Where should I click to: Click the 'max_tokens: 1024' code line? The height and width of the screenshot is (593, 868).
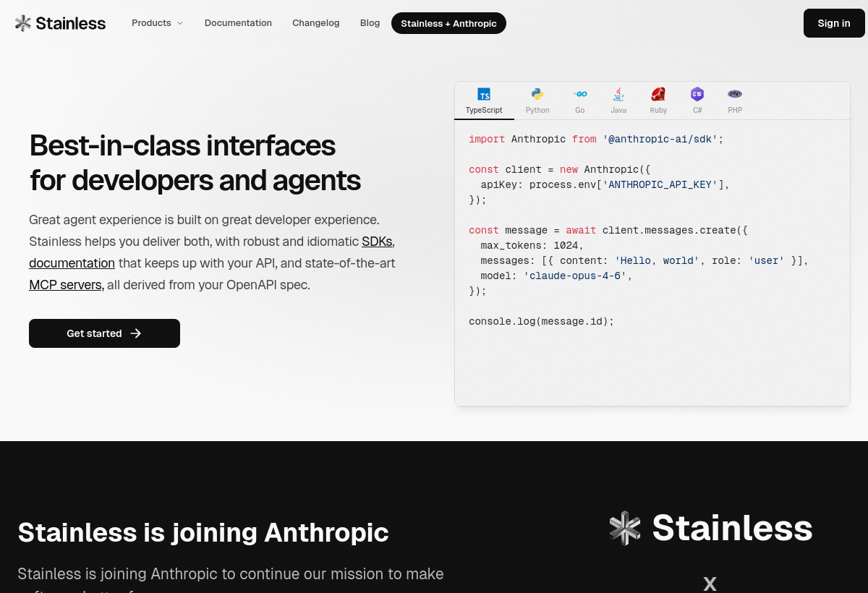point(532,245)
